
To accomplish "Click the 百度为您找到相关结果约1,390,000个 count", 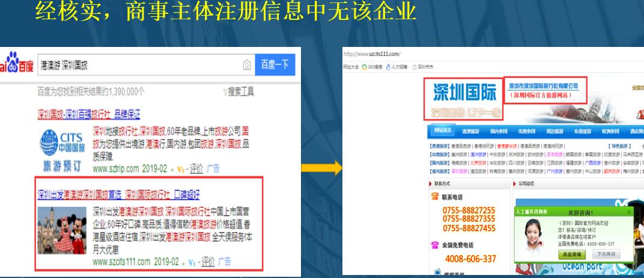I will tap(91, 91).
